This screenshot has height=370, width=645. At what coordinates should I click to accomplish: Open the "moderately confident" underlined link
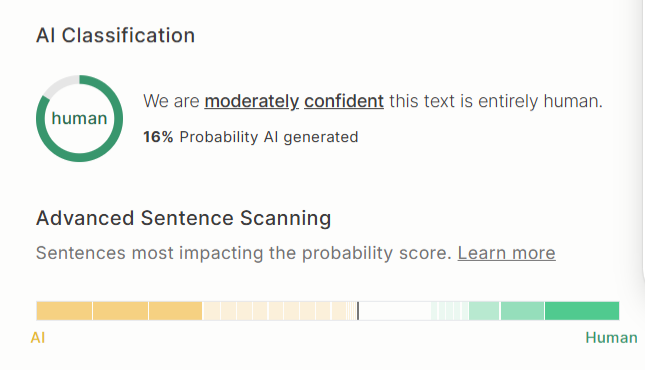click(x=294, y=101)
